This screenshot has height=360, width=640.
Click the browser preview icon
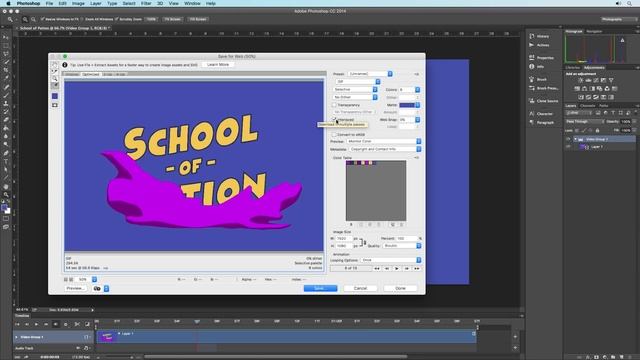click(x=97, y=289)
